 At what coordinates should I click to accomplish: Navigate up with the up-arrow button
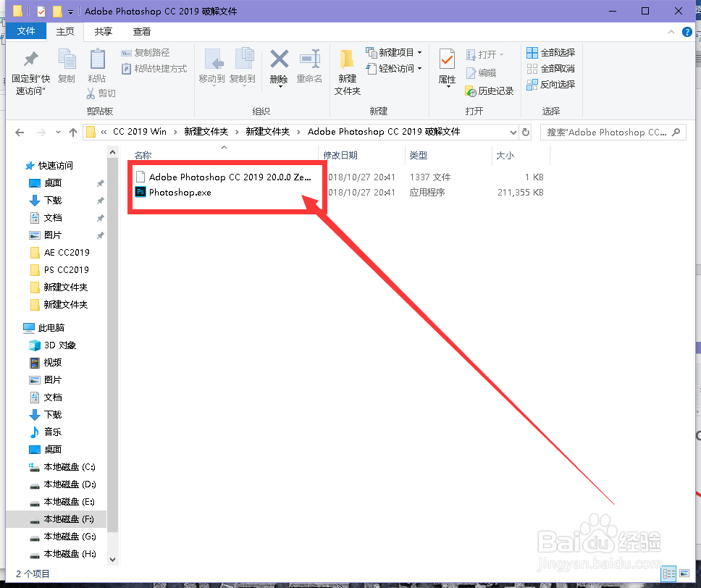(75, 132)
